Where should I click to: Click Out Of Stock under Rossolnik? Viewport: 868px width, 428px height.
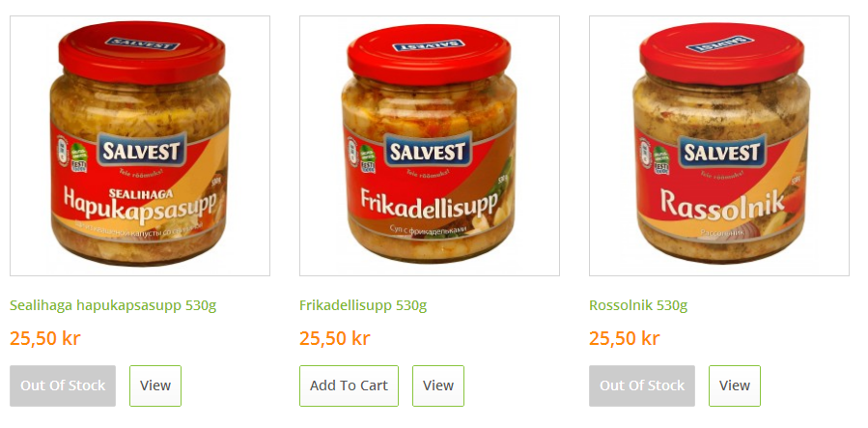pyautogui.click(x=642, y=385)
